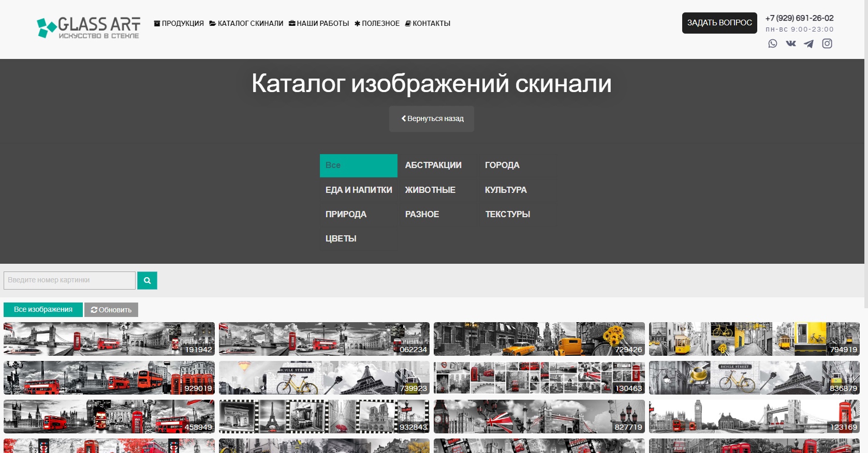Select the АБСТРАКЦИИ category
Image resolution: width=868 pixels, height=453 pixels.
[438, 165]
